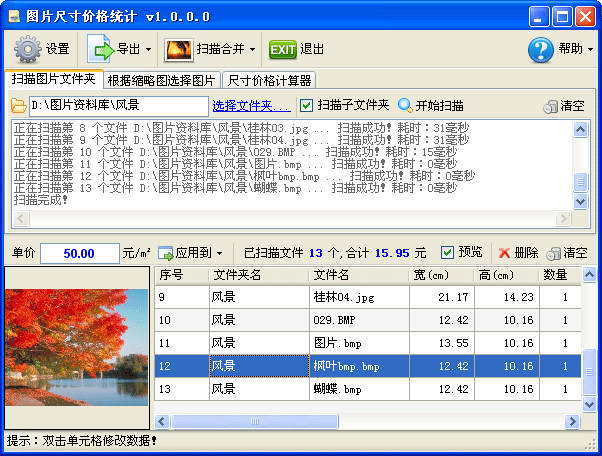
Task: Open the 帮助 help question mark icon
Action: pos(541,49)
